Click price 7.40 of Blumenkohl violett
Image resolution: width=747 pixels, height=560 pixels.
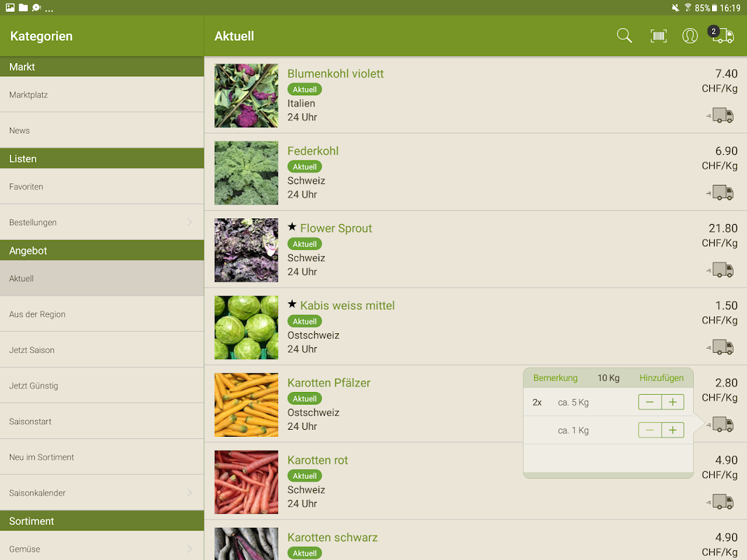coord(726,73)
